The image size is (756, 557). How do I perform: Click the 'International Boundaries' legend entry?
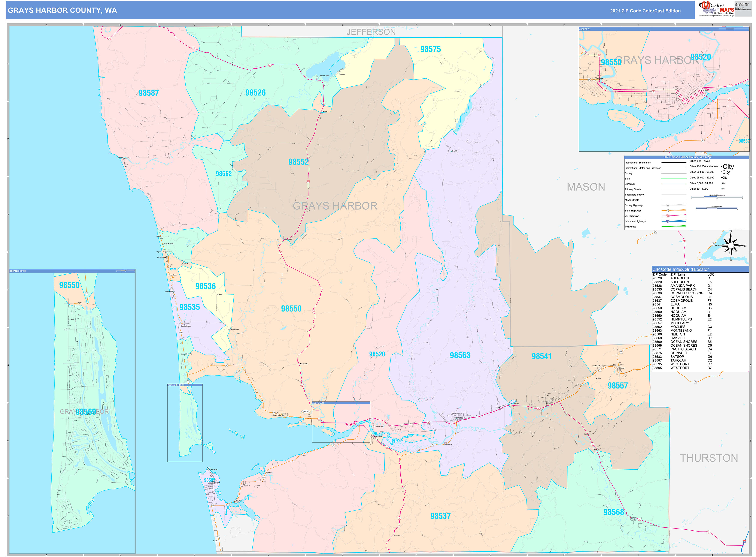point(638,163)
